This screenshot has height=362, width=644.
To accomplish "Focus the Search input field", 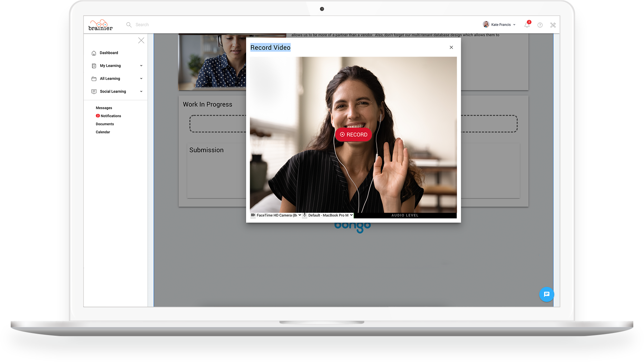I will click(142, 25).
